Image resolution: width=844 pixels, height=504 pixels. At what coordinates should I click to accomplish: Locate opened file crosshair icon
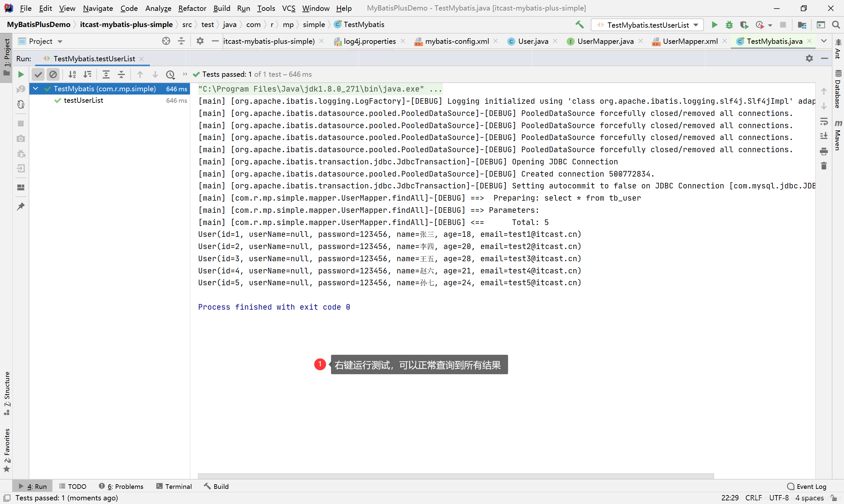click(166, 41)
